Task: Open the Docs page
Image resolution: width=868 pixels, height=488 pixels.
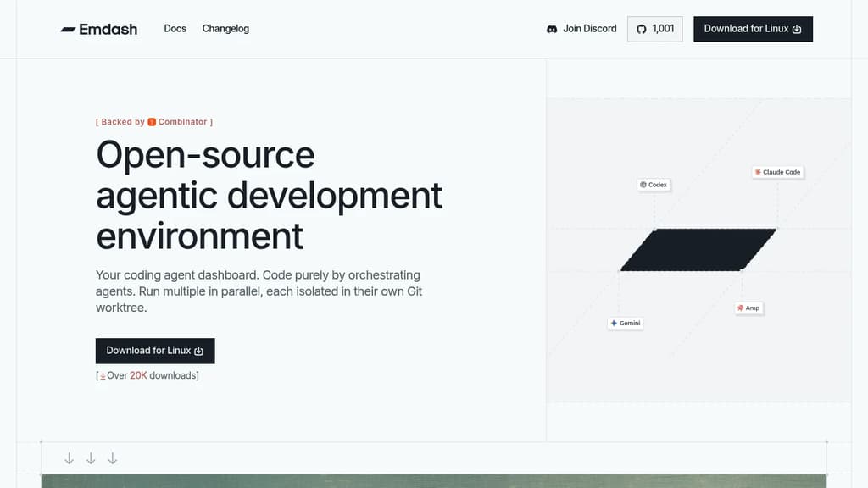Action: pos(175,28)
